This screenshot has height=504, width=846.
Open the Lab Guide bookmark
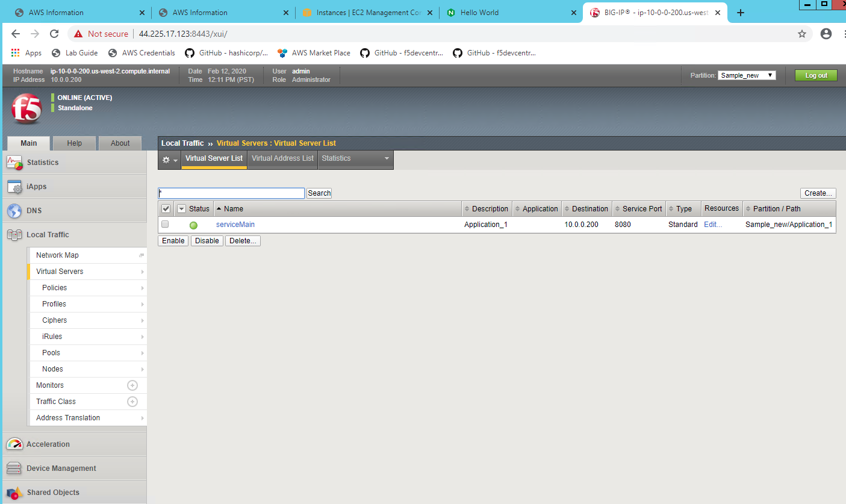click(x=75, y=53)
